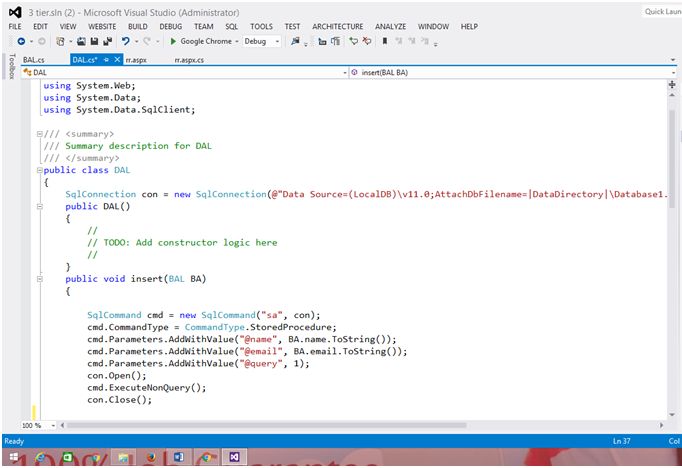The image size is (682, 468).
Task: Switch to the rr.aspx.cs tab
Action: coord(189,60)
